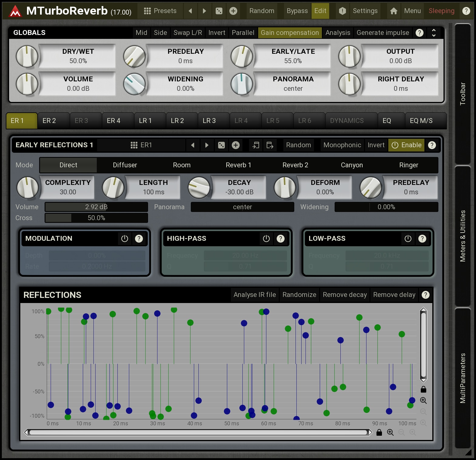476x460 pixels.
Task: Click the vertical zoom-in magnifier in Reflections graph
Action: click(423, 400)
